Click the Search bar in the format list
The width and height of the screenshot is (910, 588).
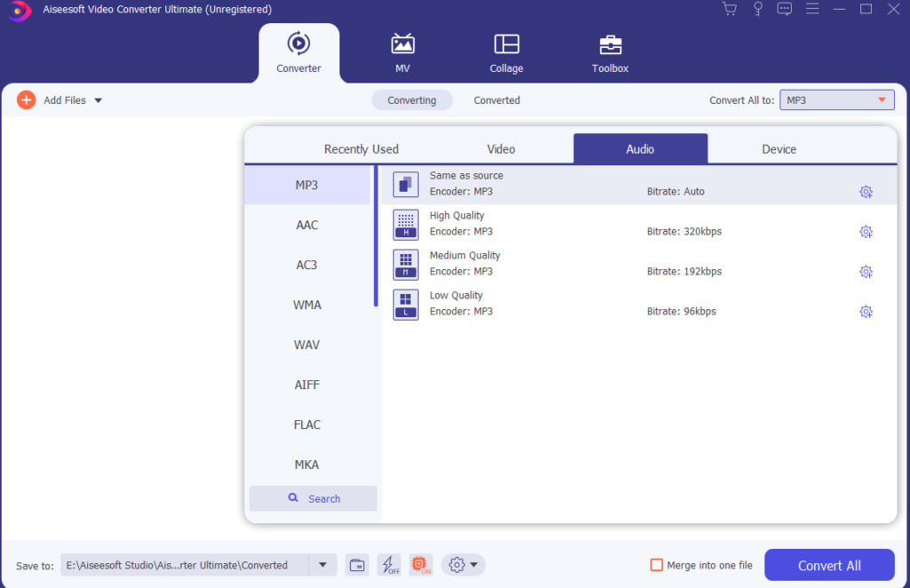(313, 498)
